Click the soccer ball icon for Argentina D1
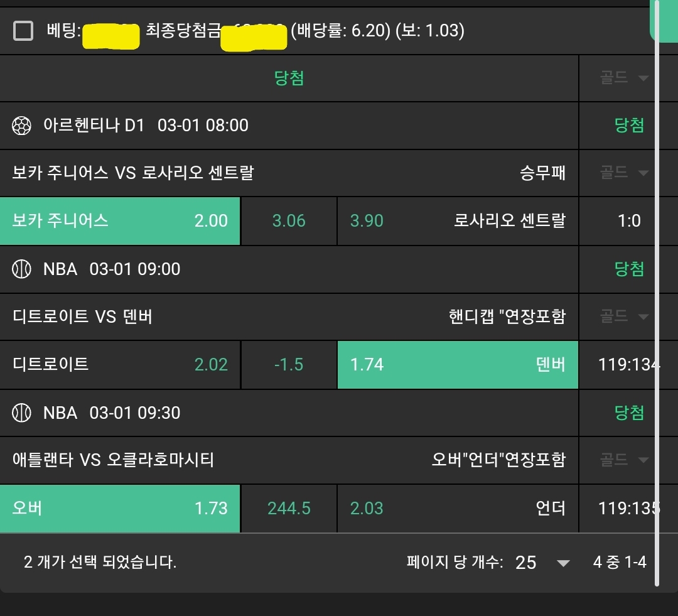This screenshot has width=678, height=616. point(21,126)
